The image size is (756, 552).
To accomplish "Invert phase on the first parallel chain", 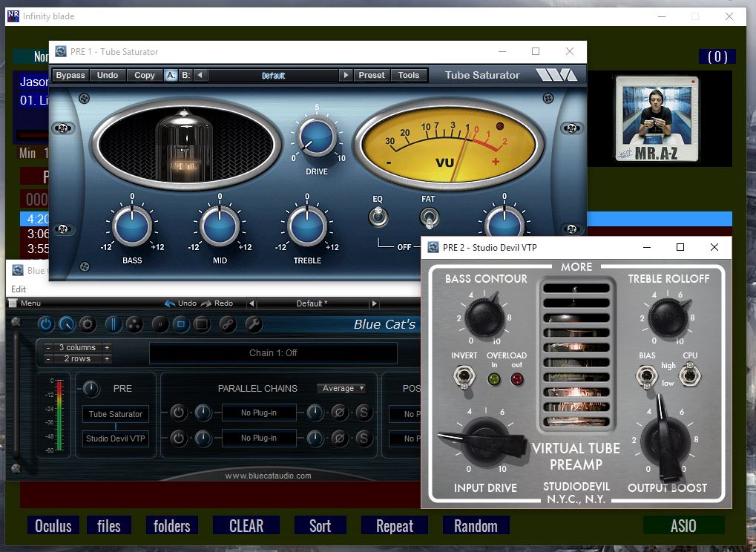I will (340, 413).
